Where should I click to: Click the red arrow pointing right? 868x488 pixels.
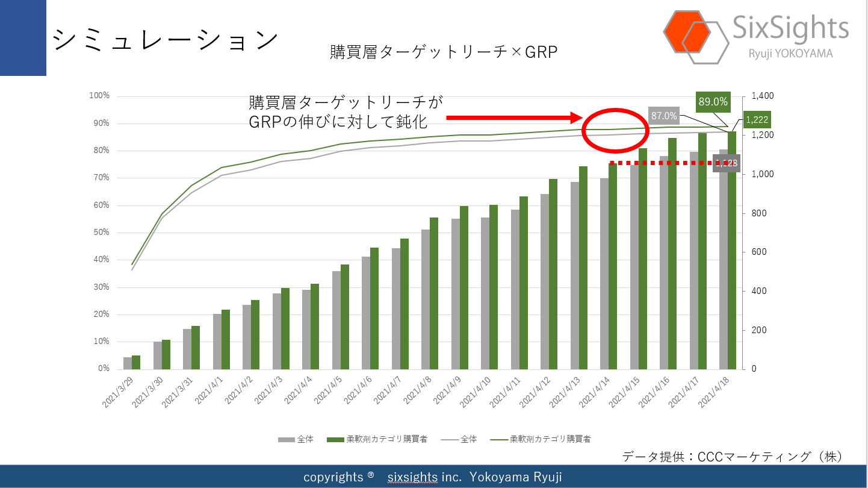click(511, 118)
